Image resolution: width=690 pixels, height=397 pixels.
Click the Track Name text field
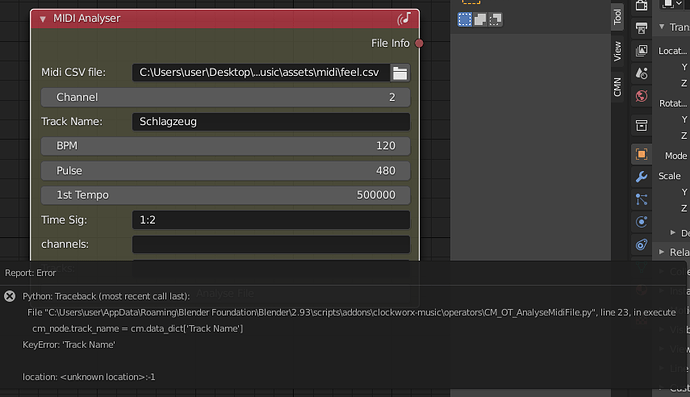pyautogui.click(x=271, y=122)
